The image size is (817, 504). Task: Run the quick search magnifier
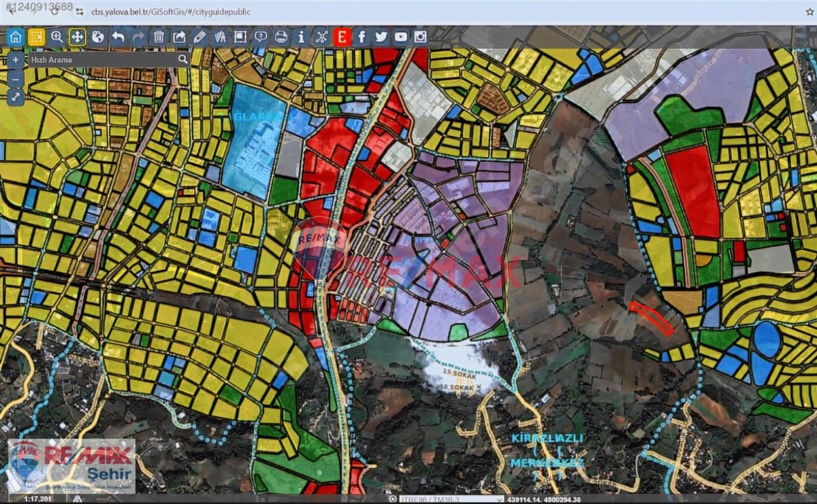click(182, 59)
